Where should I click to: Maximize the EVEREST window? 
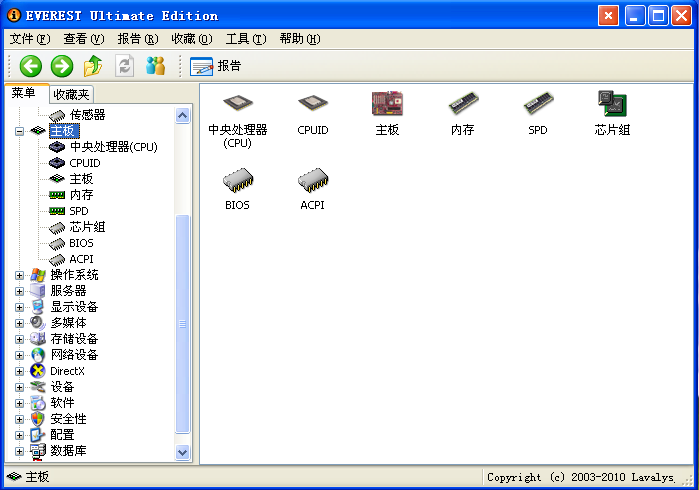pos(658,16)
